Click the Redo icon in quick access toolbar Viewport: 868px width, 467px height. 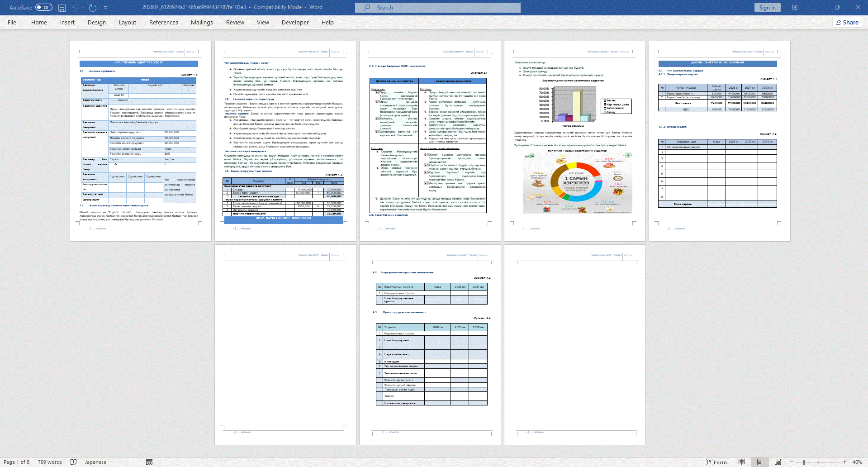point(93,8)
